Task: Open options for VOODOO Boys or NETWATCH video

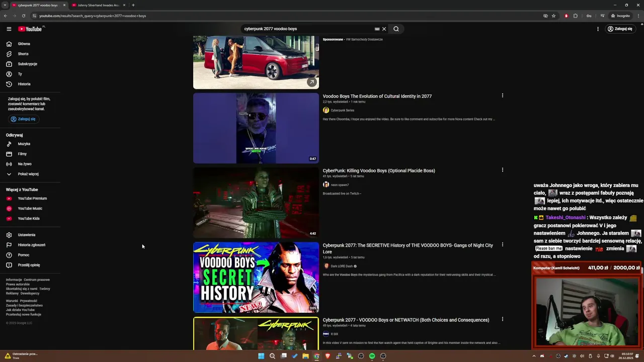Action: (x=502, y=319)
